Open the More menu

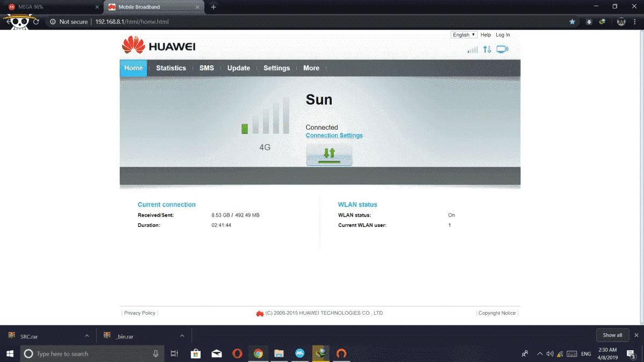pos(311,68)
